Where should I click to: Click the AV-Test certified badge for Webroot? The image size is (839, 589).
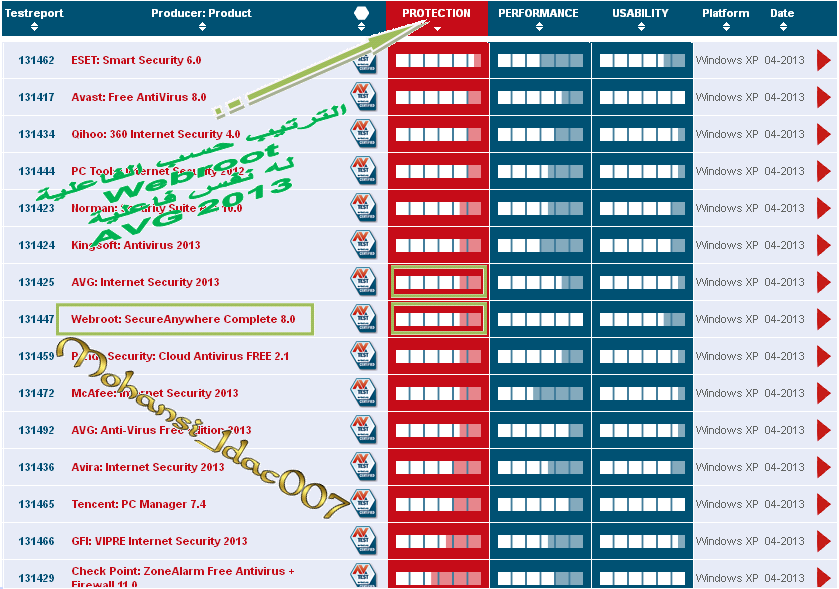tap(363, 319)
